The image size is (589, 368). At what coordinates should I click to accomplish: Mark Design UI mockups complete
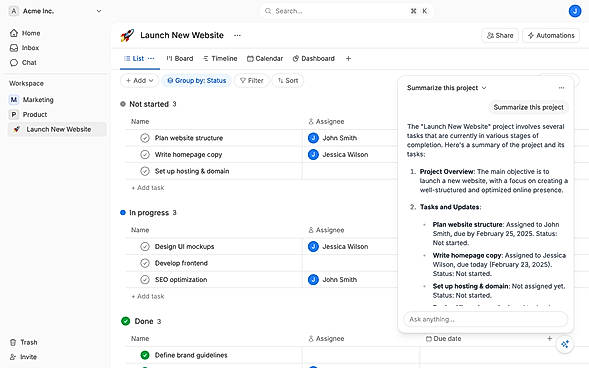tap(145, 246)
